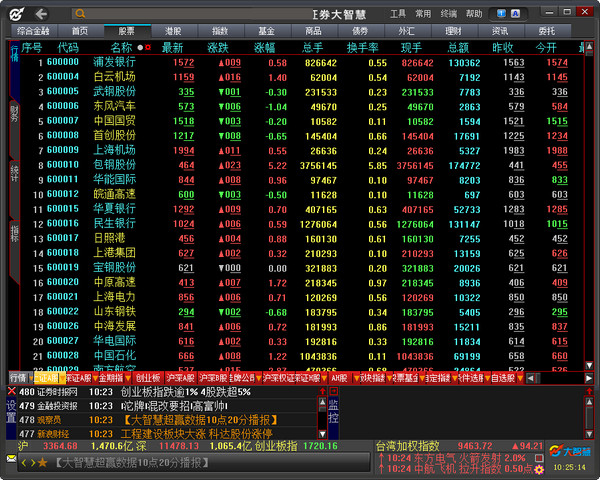Click the red boxed arrow above 监控
This screenshot has height=480, width=600.
(334, 391)
